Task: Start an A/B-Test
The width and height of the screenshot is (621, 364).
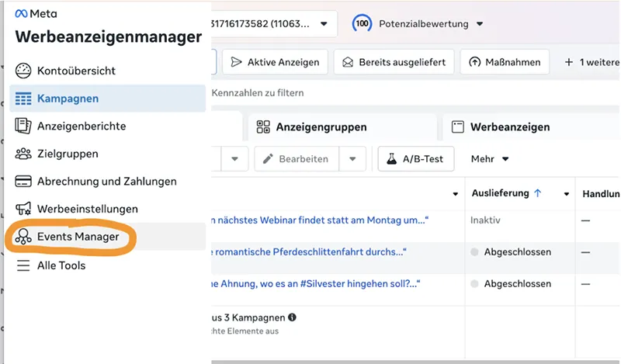Action: 416,159
